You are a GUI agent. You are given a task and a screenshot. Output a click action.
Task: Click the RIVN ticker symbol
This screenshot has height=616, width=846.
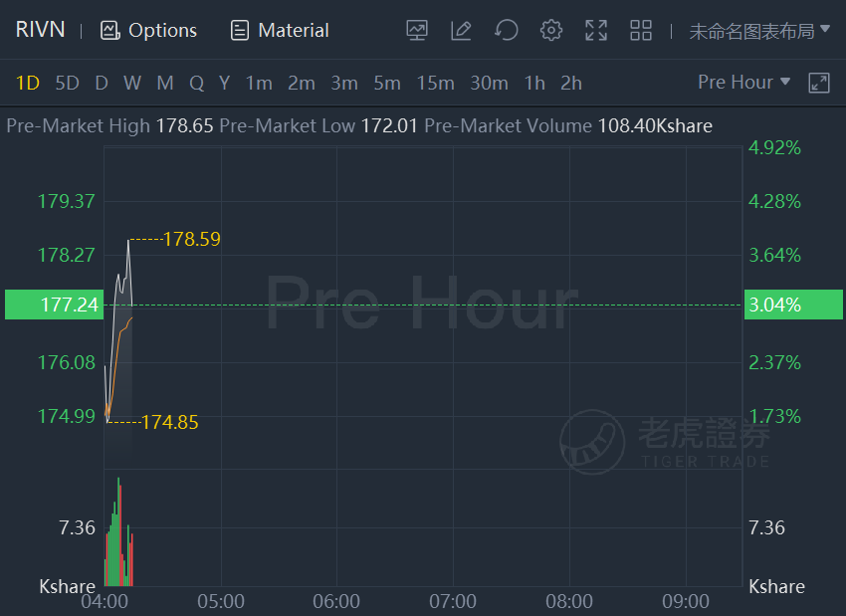(41, 29)
